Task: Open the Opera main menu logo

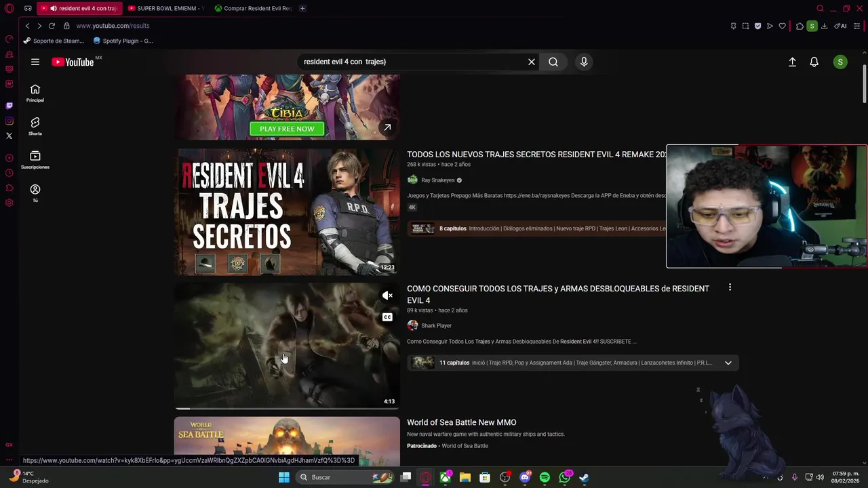Action: click(x=9, y=8)
